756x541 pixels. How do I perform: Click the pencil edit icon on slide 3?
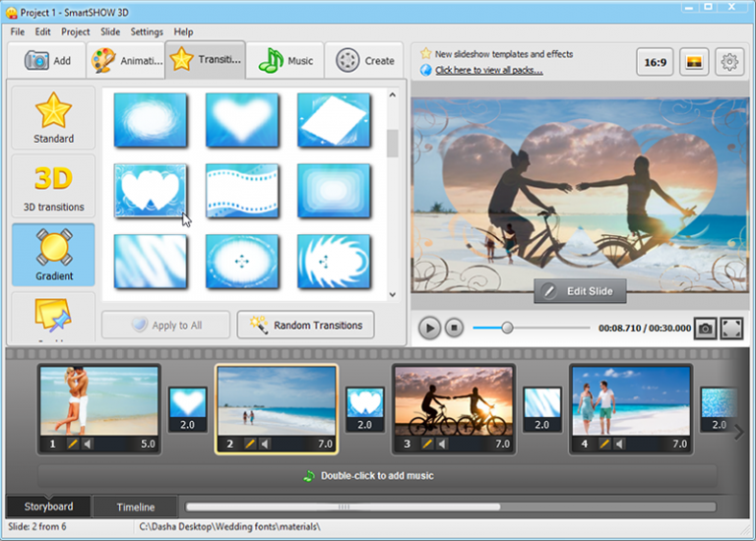427,444
